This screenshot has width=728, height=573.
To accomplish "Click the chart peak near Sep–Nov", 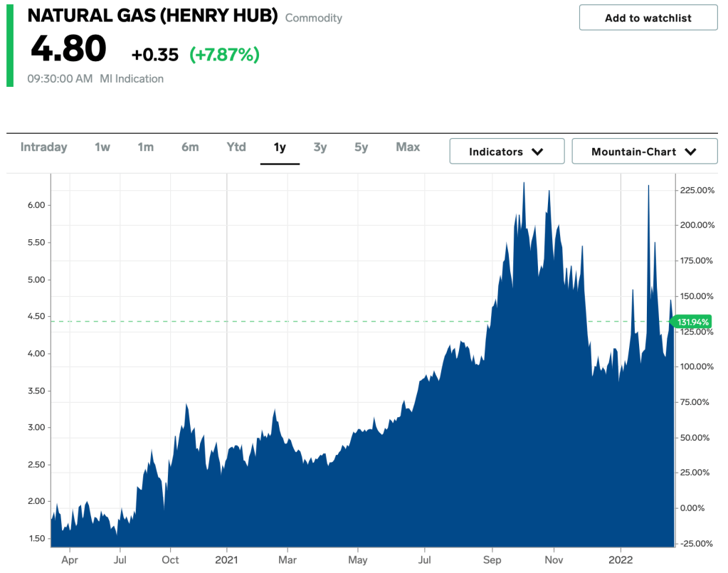I will tap(524, 184).
